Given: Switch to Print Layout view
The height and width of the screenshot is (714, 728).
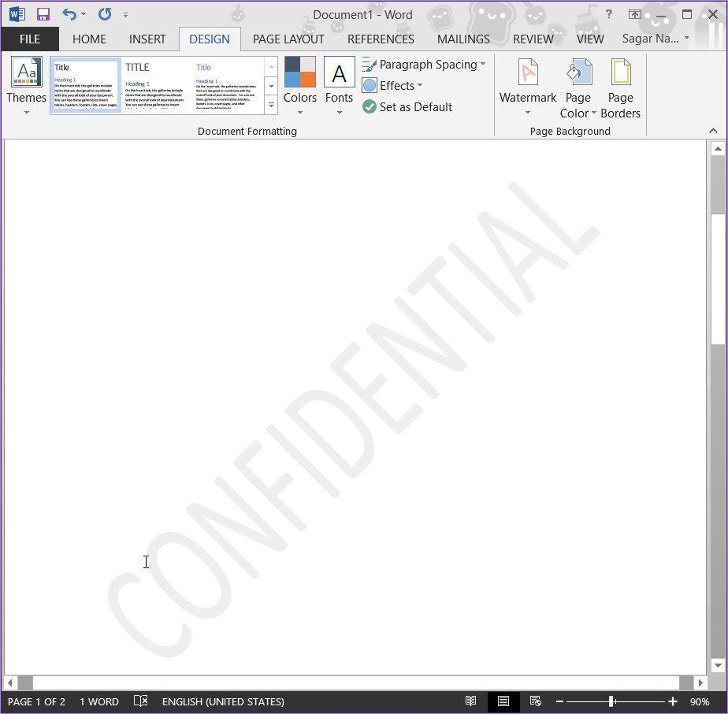Looking at the screenshot, I should tap(503, 701).
